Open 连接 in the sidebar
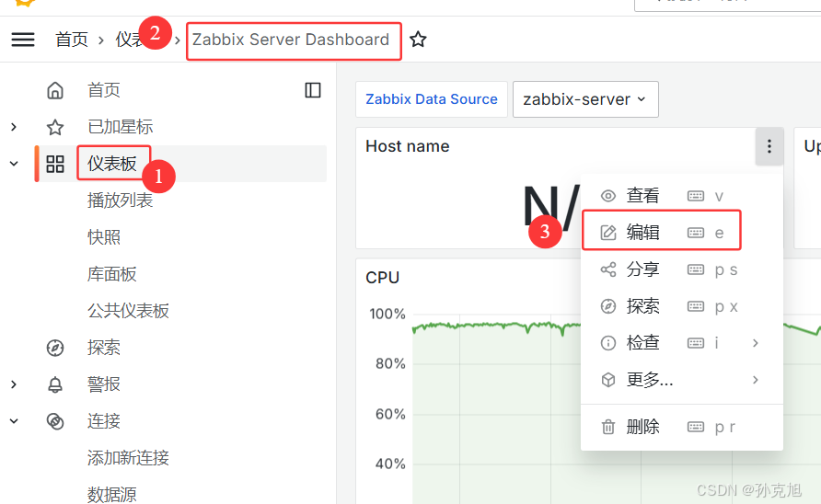Screen dimensions: 821x504 (104, 421)
